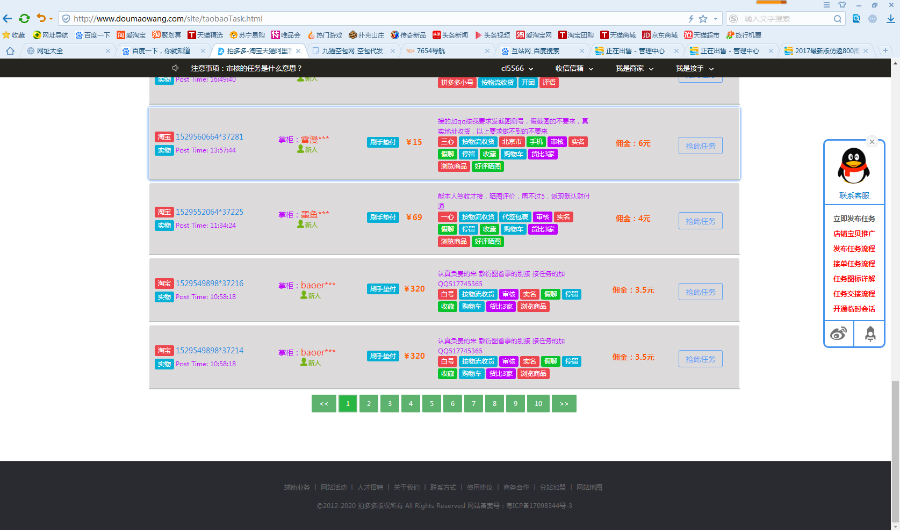Open the Weibo icon in side panel

(x=837, y=334)
